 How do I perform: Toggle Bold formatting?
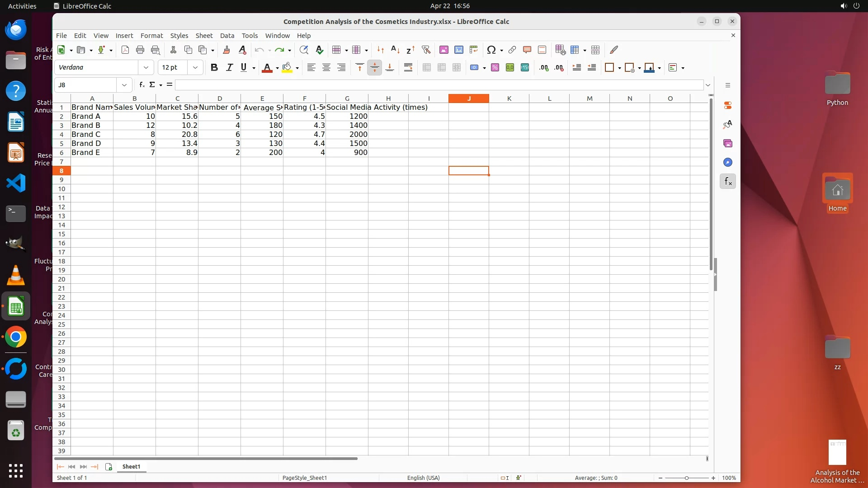coord(214,68)
